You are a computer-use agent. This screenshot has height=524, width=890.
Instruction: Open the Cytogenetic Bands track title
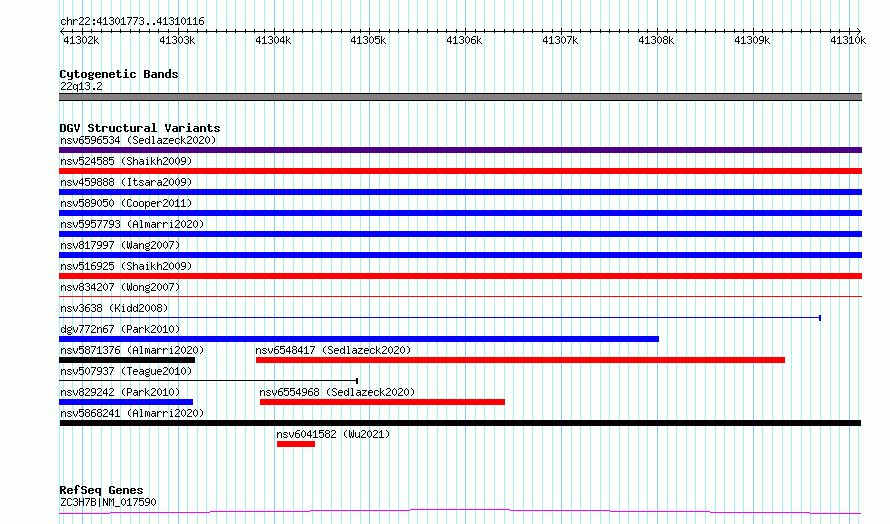click(119, 74)
